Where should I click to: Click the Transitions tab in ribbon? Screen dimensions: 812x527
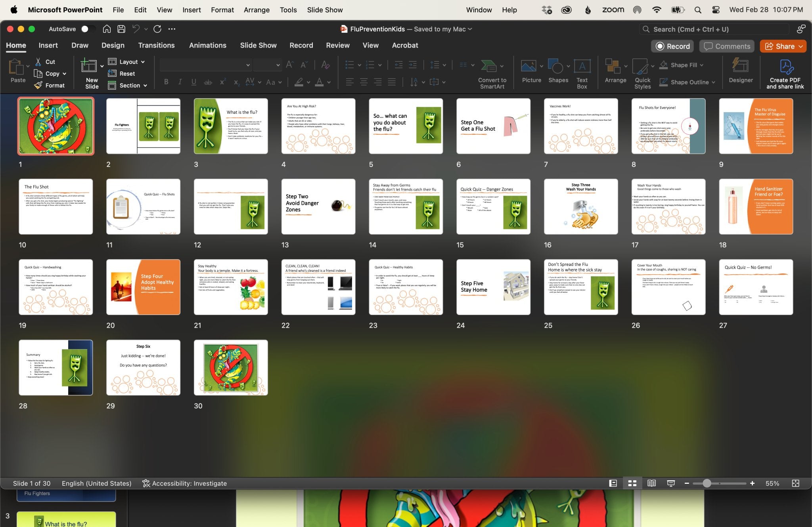click(x=156, y=45)
